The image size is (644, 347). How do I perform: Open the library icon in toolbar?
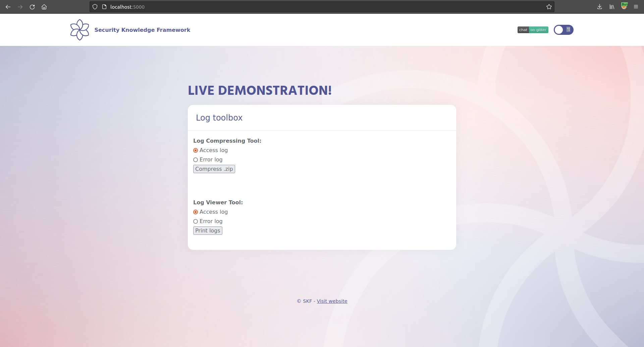click(x=612, y=7)
